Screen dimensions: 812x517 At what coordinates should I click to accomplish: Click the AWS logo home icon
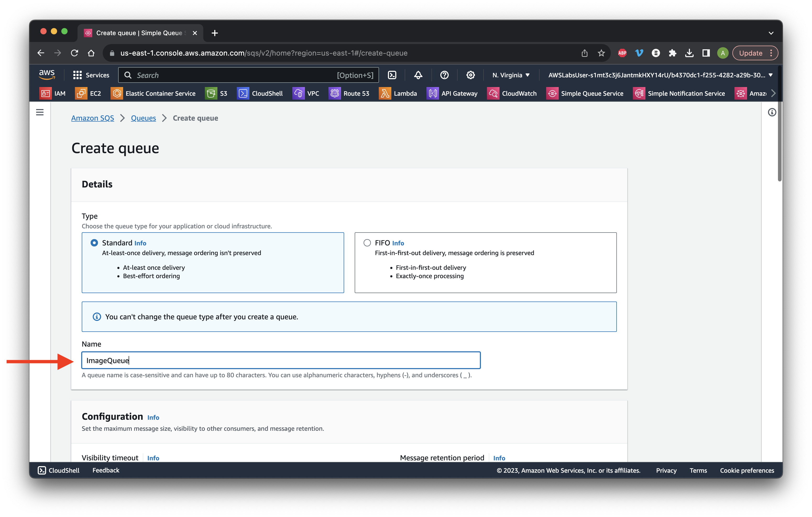tap(47, 75)
